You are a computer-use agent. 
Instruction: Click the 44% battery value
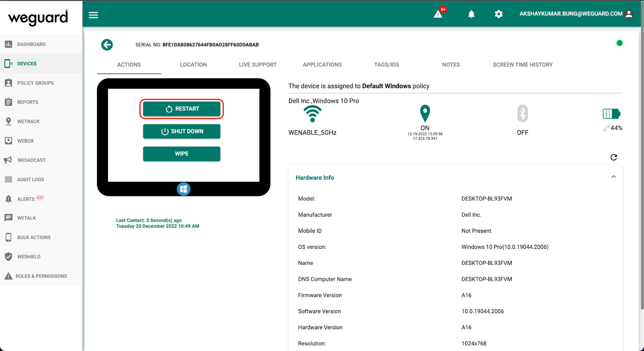617,128
